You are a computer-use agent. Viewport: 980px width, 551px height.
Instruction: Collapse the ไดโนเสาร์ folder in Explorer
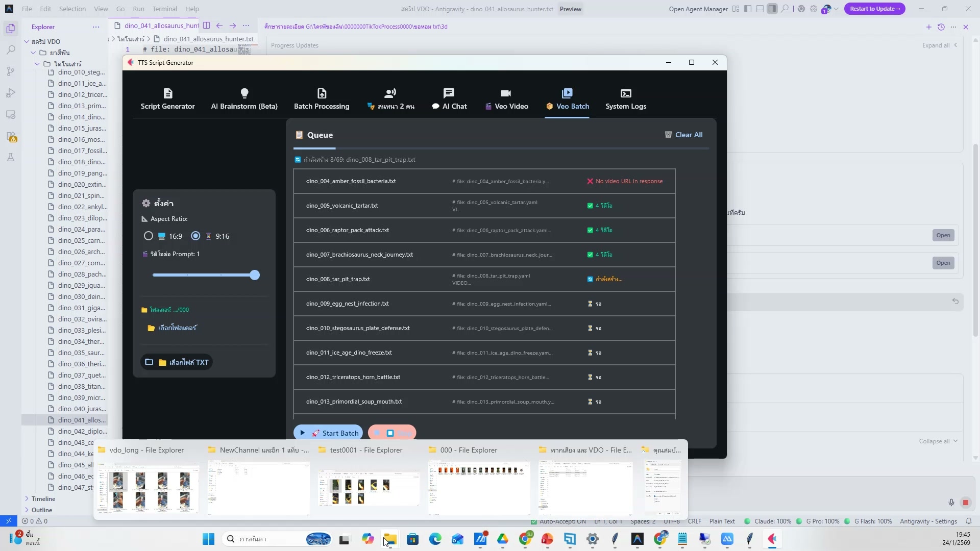tap(37, 64)
